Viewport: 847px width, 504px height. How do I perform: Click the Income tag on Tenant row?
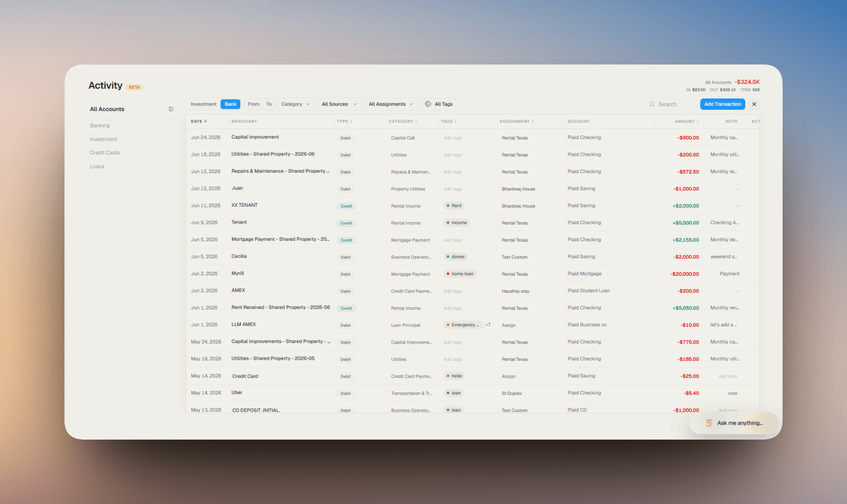tap(456, 223)
